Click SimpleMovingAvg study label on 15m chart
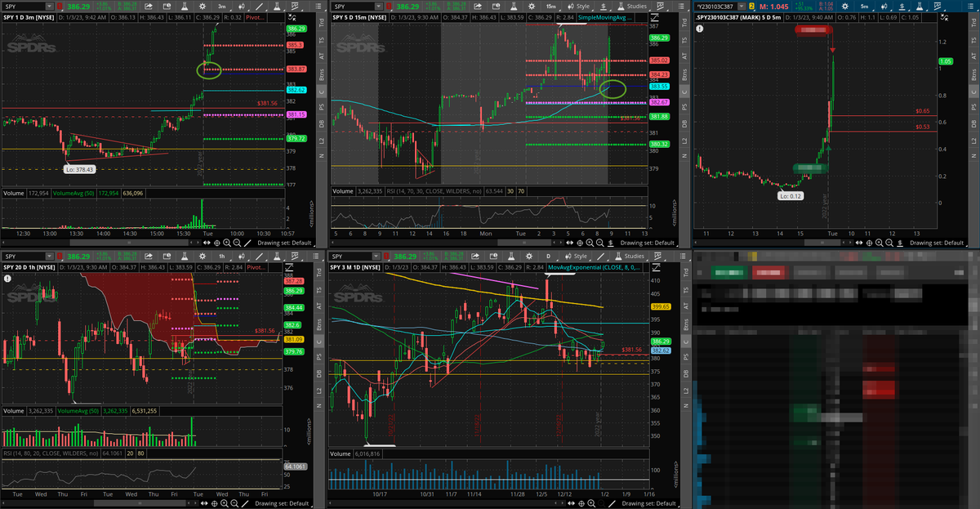The width and height of the screenshot is (980, 509). coord(606,18)
